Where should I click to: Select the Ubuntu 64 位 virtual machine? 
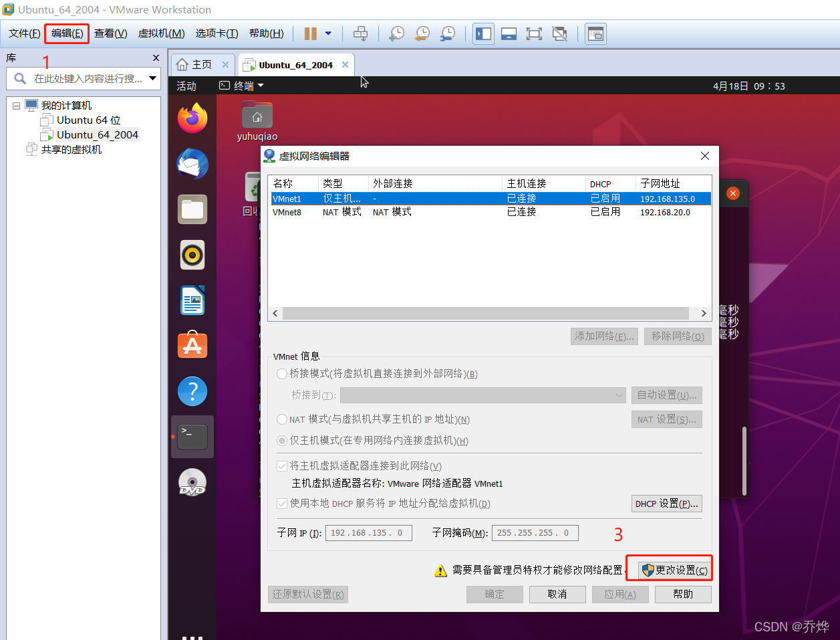coord(88,120)
